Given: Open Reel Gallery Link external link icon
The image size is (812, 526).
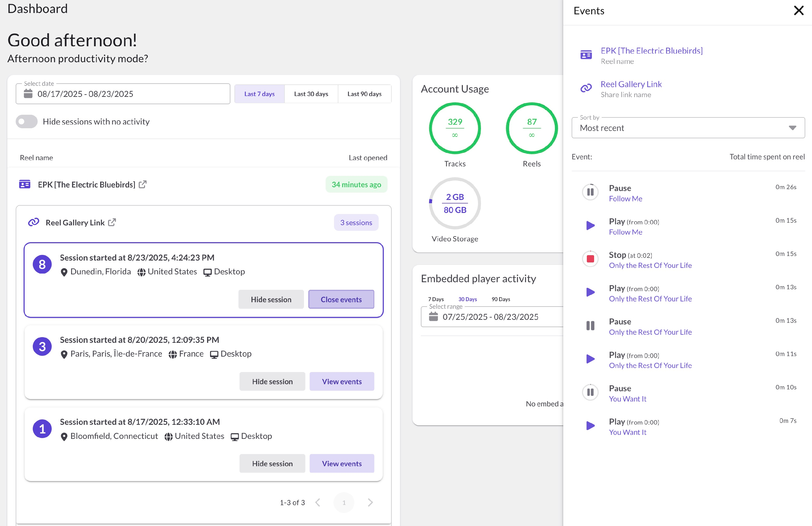Looking at the screenshot, I should click(112, 222).
